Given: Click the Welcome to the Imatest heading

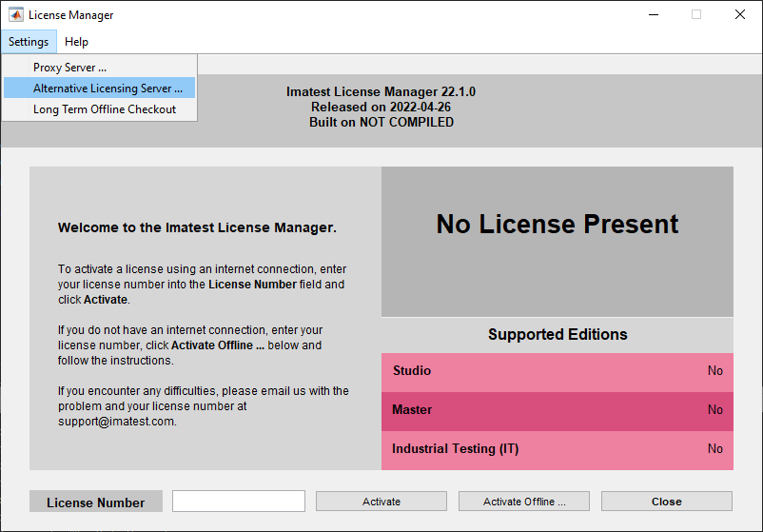Looking at the screenshot, I should tap(197, 227).
